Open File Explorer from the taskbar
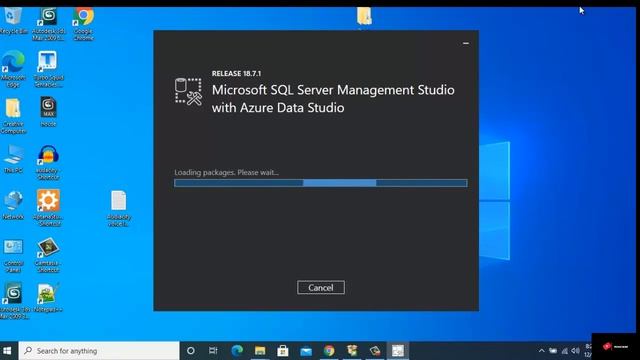Screen dimensions: 640x360 coord(260,351)
